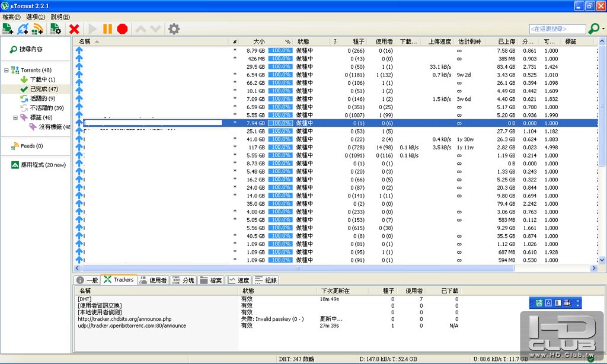The image size is (607, 364).
Task: Click the seeding arrow icon of 66.2 GB torrent
Action: coord(79,83)
